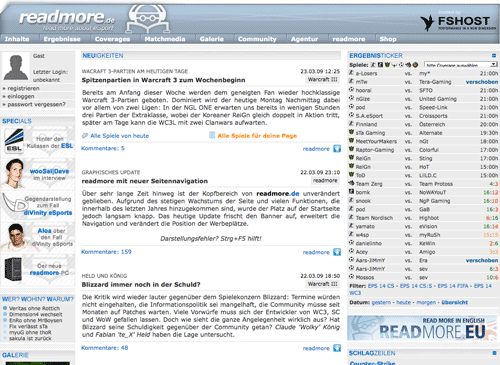Open wooSaiJDave im Interview special
500x365 pixels.
pyautogui.click(x=38, y=173)
